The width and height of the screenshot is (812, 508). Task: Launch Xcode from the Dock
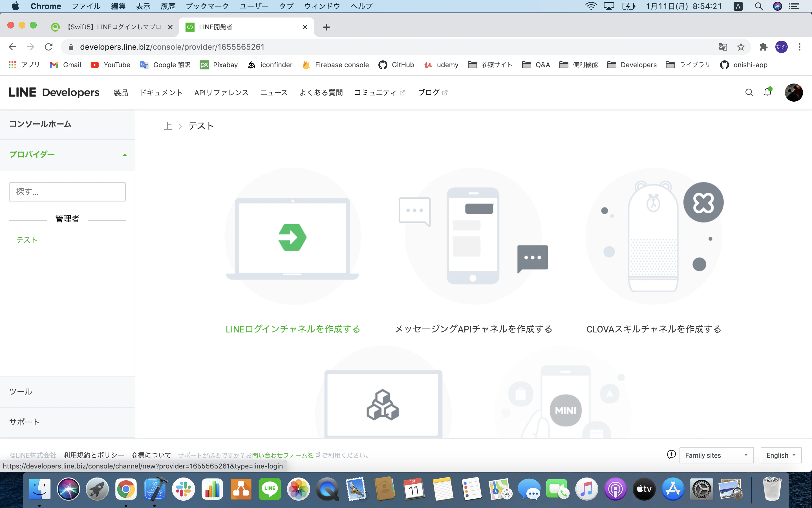[x=155, y=489]
